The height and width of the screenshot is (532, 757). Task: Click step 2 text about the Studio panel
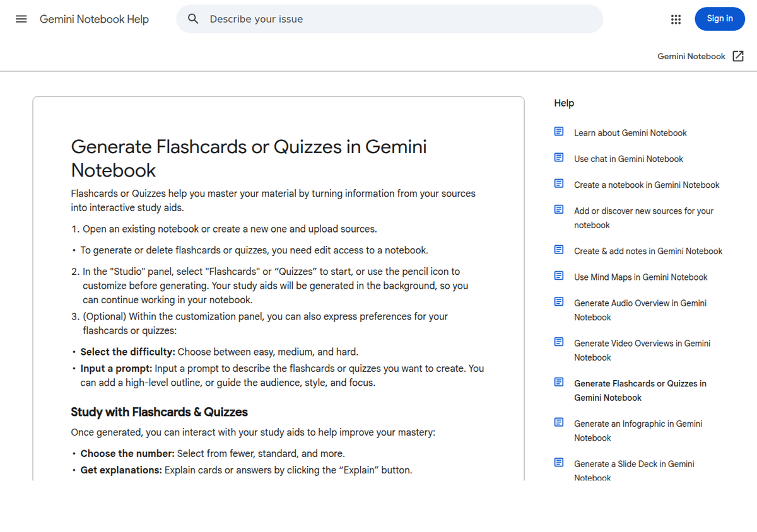276,286
